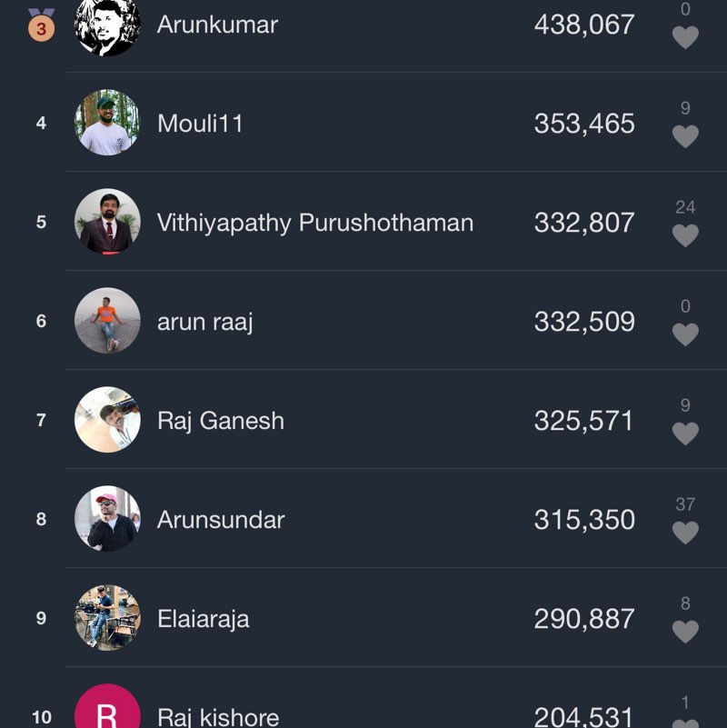View Elaiaraja's profile picture

point(107,618)
